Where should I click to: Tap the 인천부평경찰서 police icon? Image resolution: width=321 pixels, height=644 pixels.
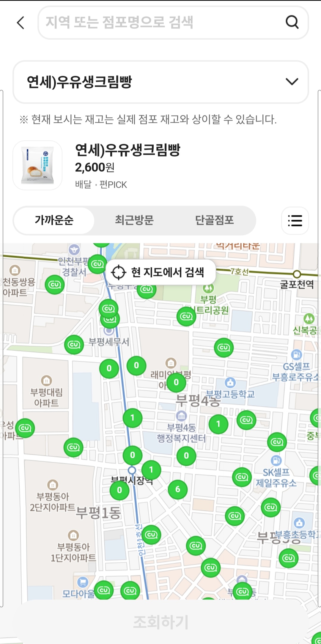(74, 250)
